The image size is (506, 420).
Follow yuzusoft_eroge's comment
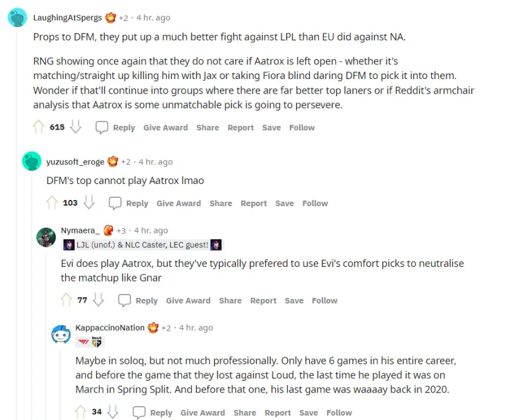point(315,204)
